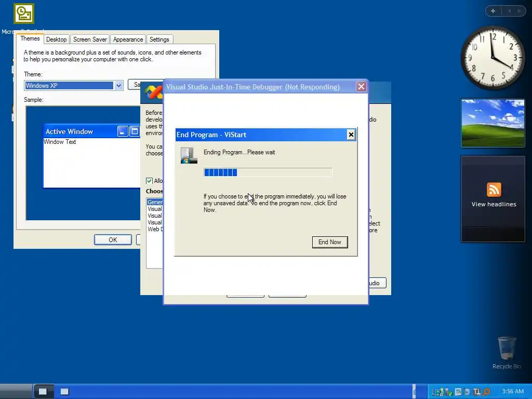Go to next sidebar gadget page arrow
The width and height of the screenshot is (532, 399).
(519, 11)
